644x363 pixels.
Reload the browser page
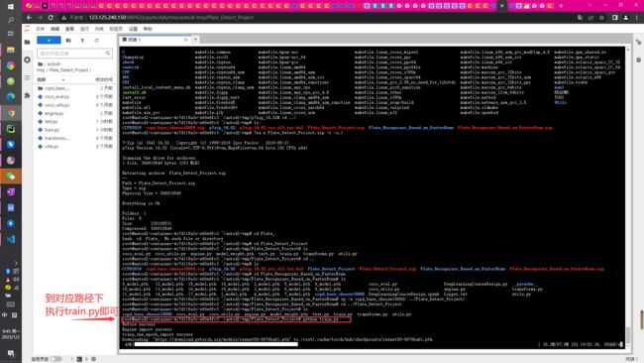[51, 18]
